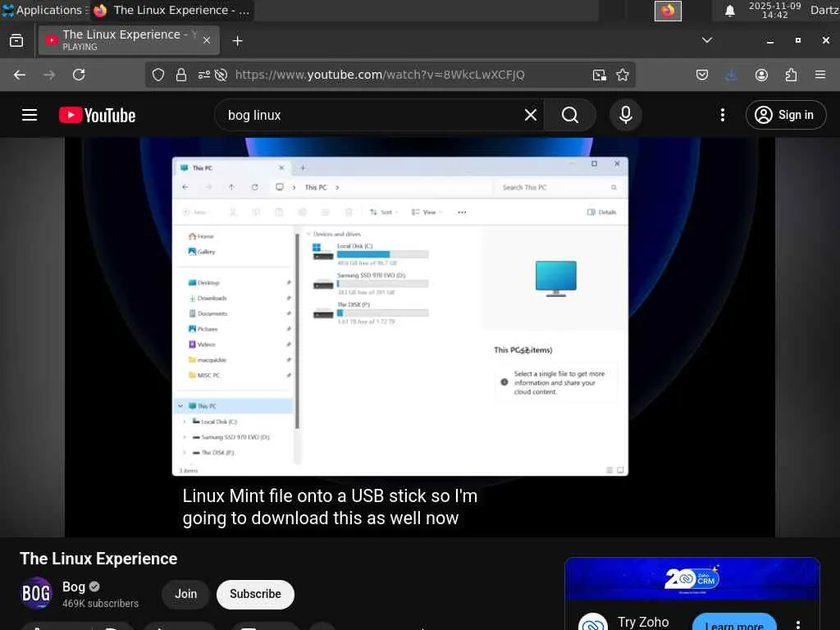Open the YouTube guide hamburger menu
The height and width of the screenshot is (630, 840).
tap(29, 115)
